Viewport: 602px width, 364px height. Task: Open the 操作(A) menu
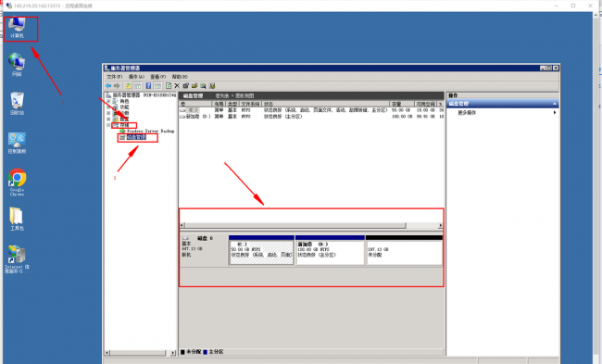(x=136, y=77)
